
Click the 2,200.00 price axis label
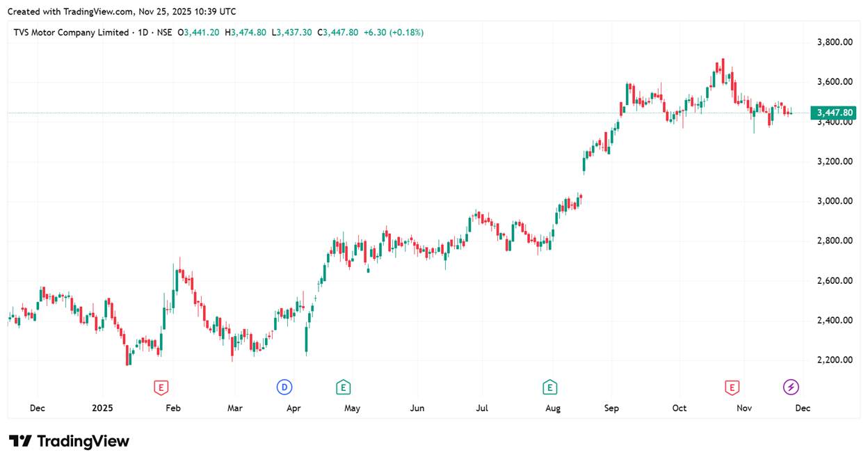tap(835, 360)
